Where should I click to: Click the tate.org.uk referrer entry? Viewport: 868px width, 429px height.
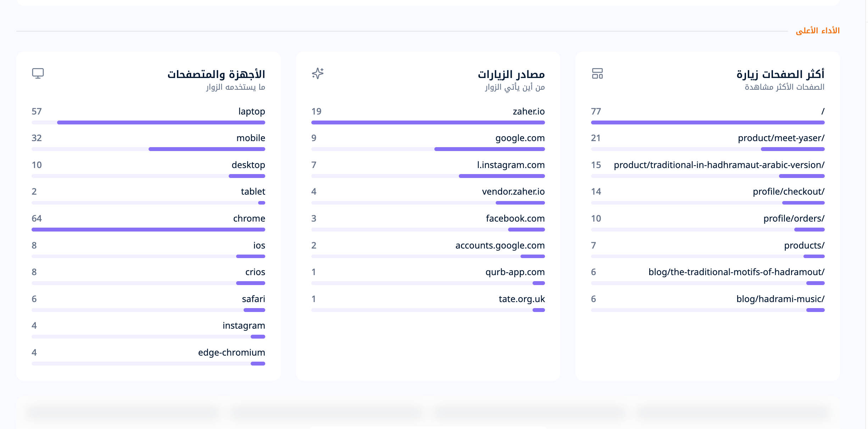(x=522, y=299)
